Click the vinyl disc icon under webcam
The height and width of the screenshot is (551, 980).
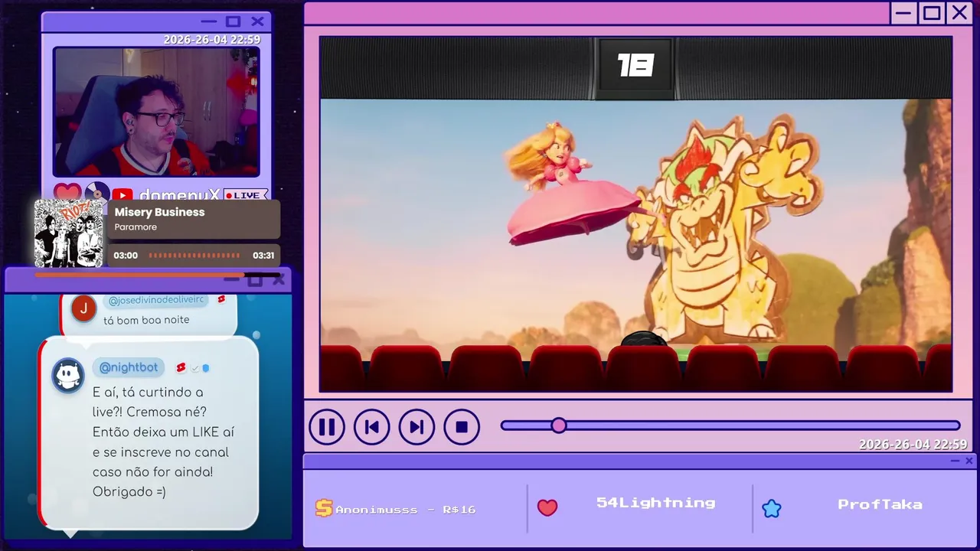point(97,193)
